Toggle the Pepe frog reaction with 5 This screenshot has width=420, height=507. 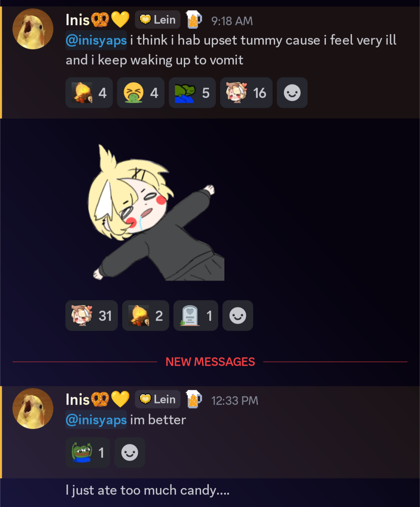pyautogui.click(x=192, y=93)
